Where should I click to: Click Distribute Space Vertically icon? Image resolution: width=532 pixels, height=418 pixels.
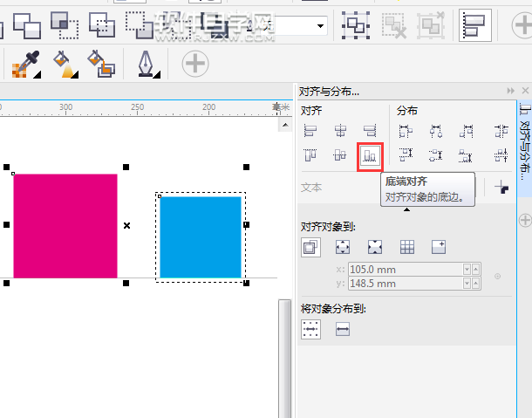pyautogui.click(x=501, y=155)
